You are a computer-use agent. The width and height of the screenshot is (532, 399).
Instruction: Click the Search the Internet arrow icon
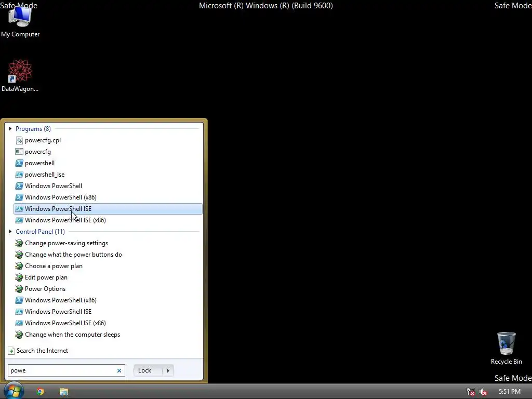pyautogui.click(x=11, y=351)
